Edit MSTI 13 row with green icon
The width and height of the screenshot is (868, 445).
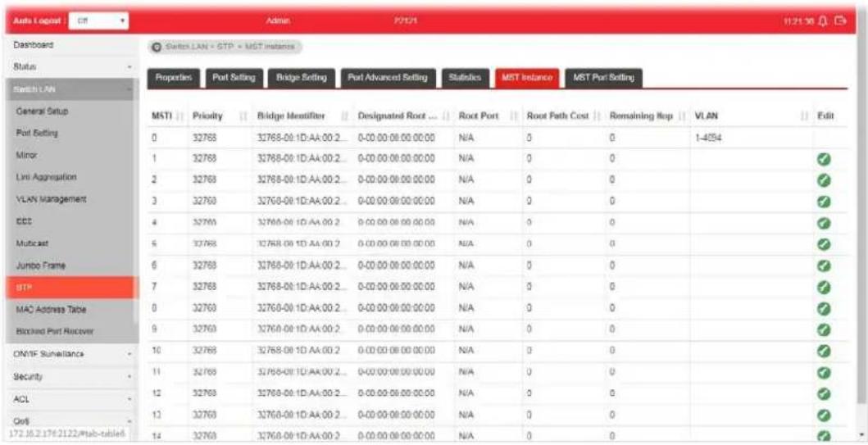825,415
